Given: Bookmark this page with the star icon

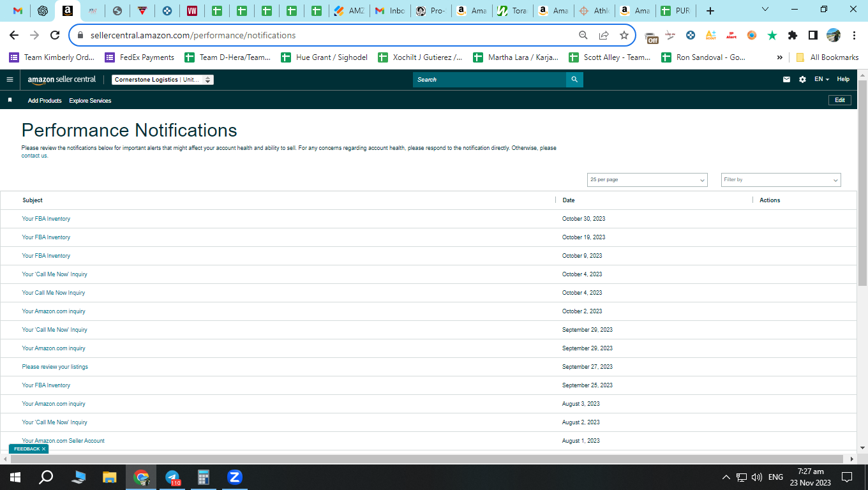Looking at the screenshot, I should pyautogui.click(x=624, y=35).
